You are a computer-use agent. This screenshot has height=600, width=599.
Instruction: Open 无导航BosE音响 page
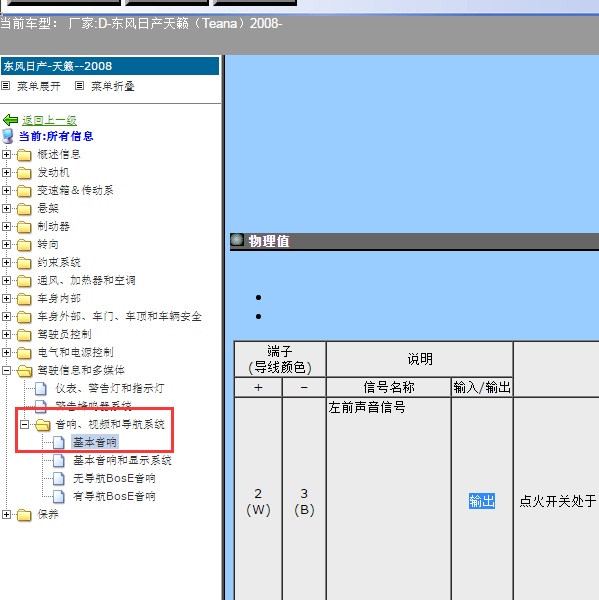pos(114,478)
